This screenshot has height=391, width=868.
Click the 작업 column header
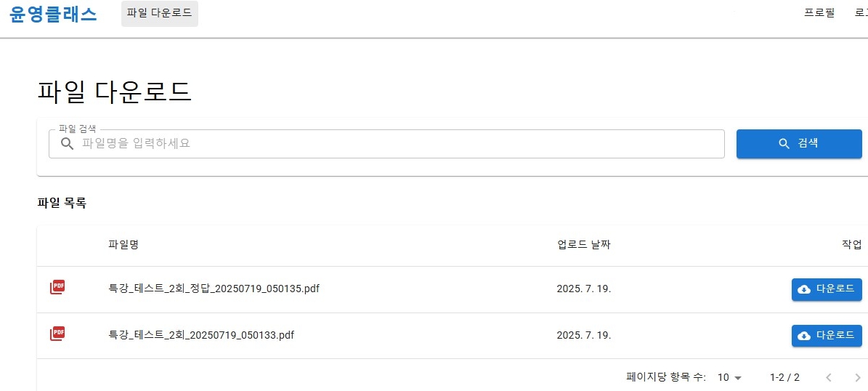tap(851, 245)
